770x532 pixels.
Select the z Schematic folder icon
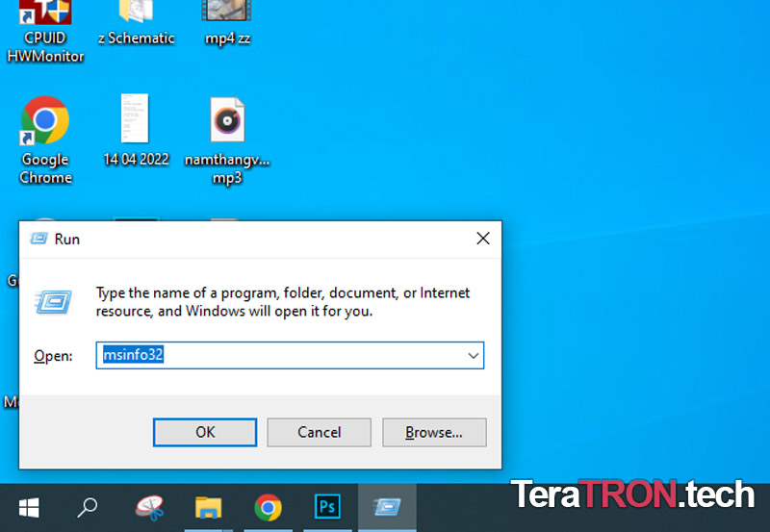click(136, 23)
